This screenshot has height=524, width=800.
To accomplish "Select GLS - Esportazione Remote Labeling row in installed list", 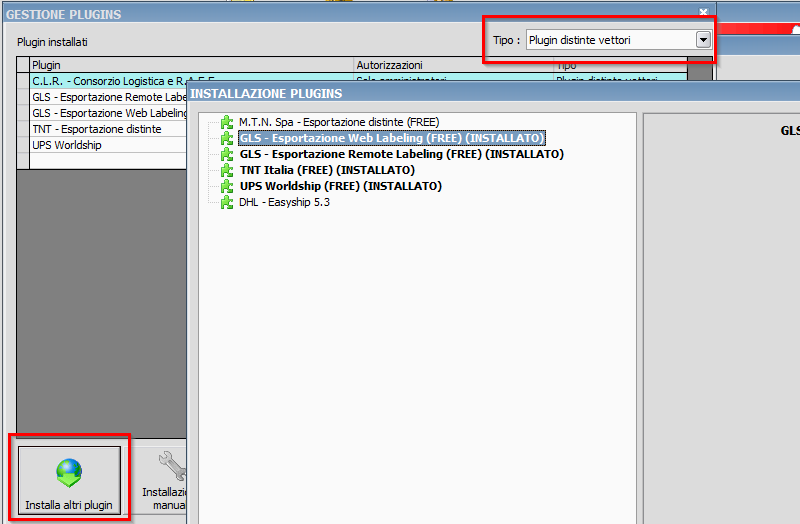I will 108,97.
